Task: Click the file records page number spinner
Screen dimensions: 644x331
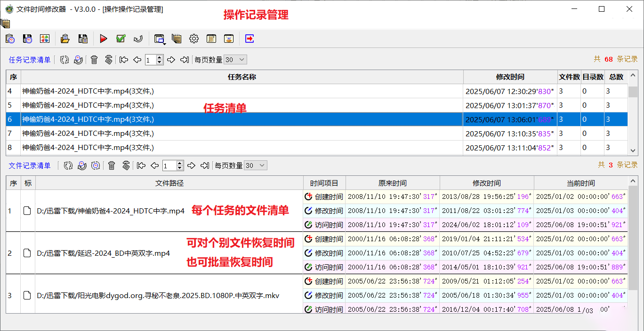Action: click(180, 165)
